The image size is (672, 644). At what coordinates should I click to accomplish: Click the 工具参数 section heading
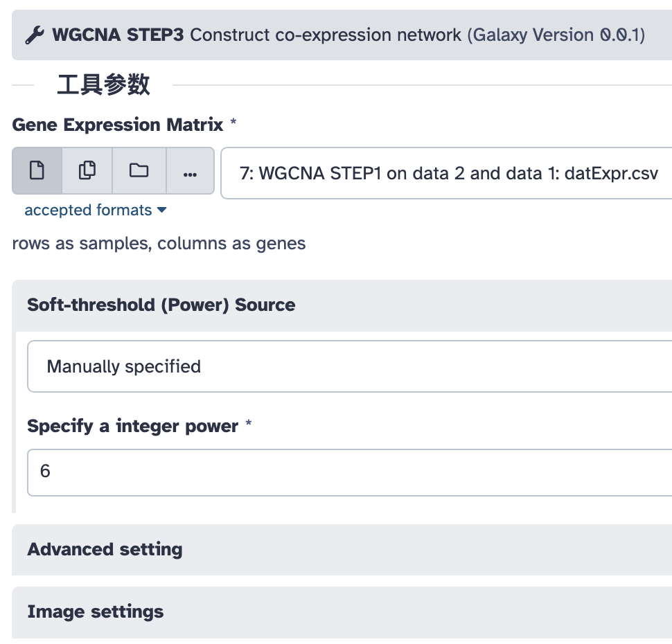point(103,85)
